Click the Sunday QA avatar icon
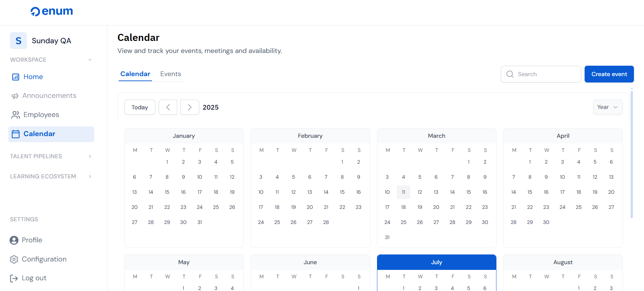 pos(18,41)
